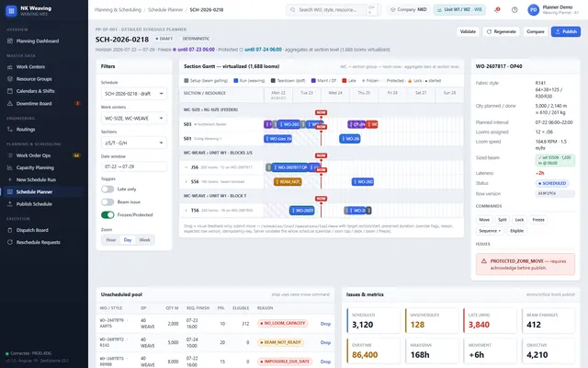Screen dimensions: 588x368
Task: Click the Mon 22 day column header
Action: 278,95
